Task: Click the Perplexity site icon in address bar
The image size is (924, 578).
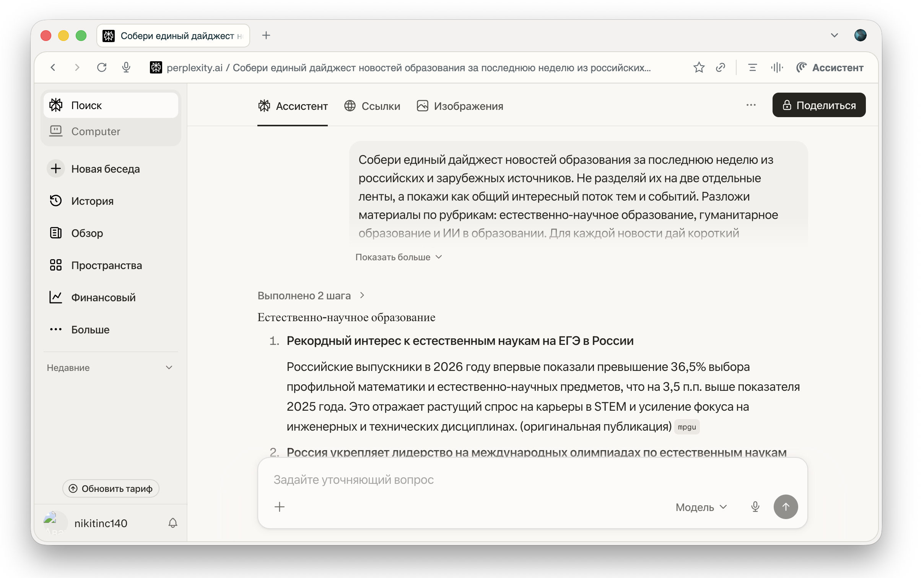Action: pos(156,67)
